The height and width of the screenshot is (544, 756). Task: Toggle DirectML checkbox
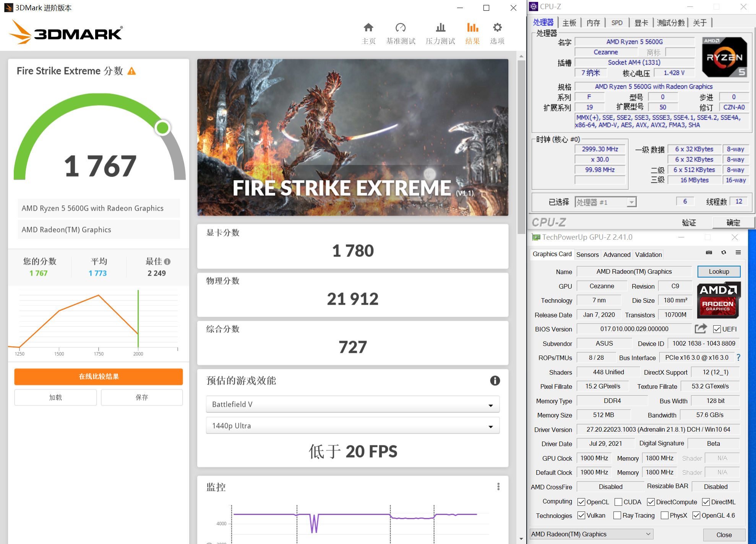coord(706,502)
